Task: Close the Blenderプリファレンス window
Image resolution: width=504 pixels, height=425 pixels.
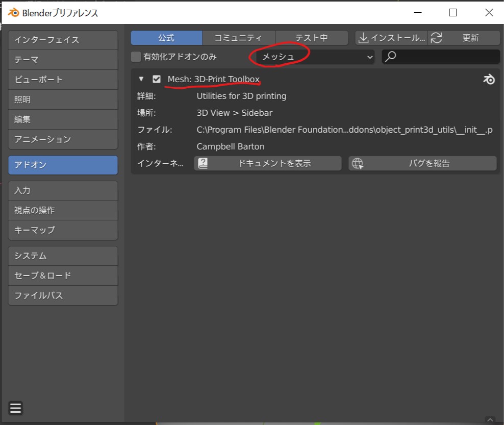Action: pos(489,13)
